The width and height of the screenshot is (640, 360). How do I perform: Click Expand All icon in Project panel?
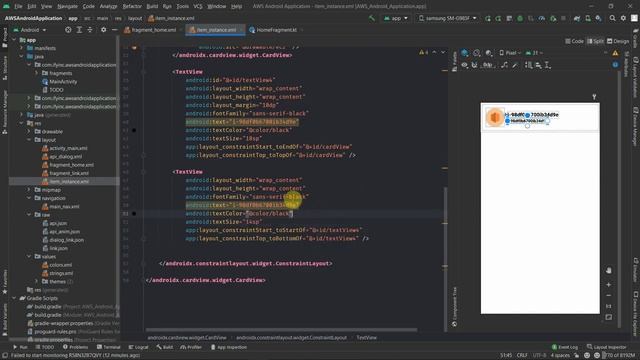tap(79, 30)
